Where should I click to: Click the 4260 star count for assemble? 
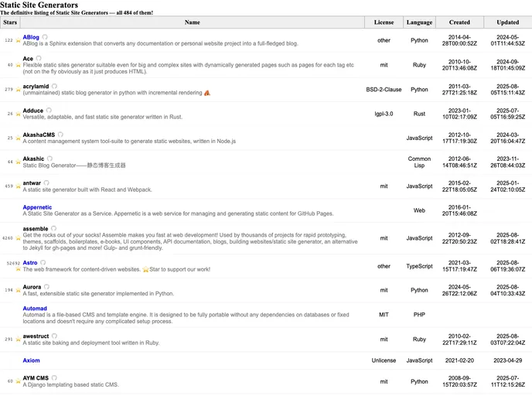(x=8, y=238)
